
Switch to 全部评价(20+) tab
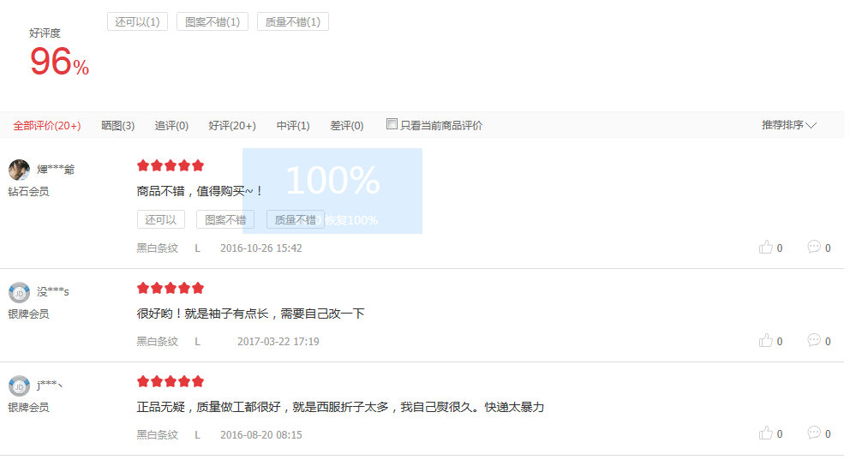(x=47, y=126)
